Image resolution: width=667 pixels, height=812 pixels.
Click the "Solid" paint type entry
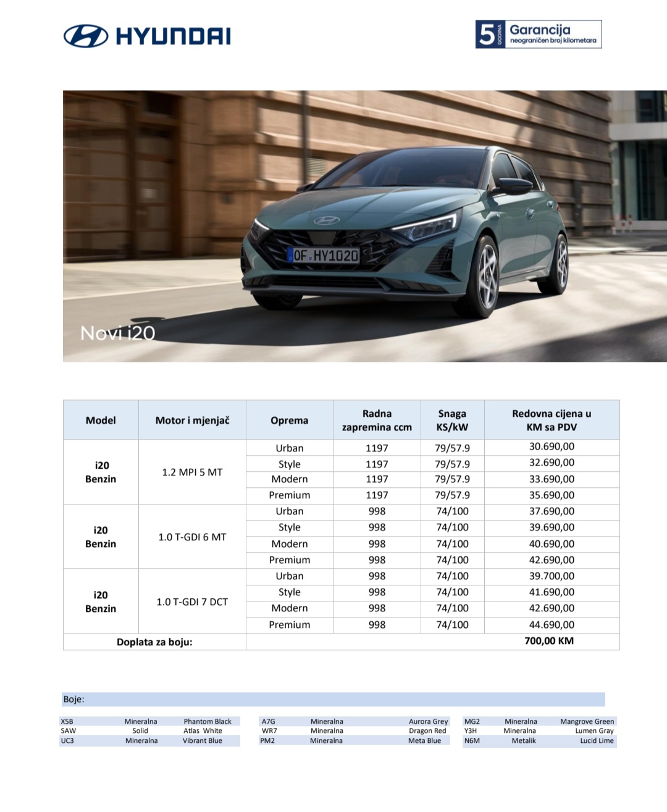click(x=140, y=730)
